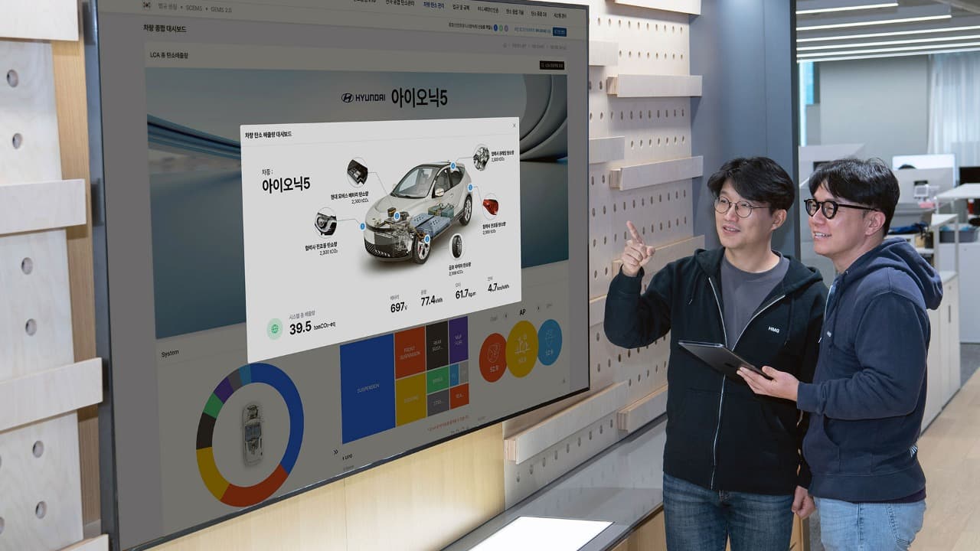The width and height of the screenshot is (980, 551).
Task: Click the black REAR SUSP treemap tile
Action: 436,346
